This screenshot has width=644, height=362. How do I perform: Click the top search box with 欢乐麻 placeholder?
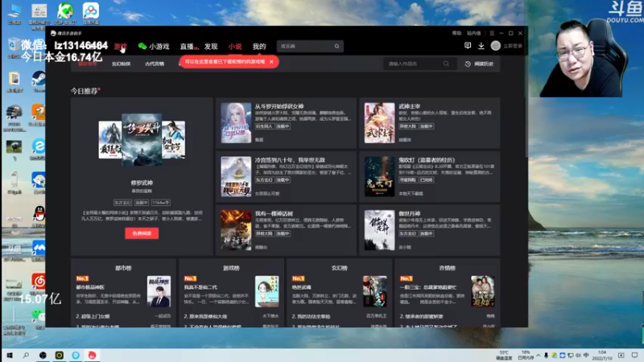coord(310,46)
